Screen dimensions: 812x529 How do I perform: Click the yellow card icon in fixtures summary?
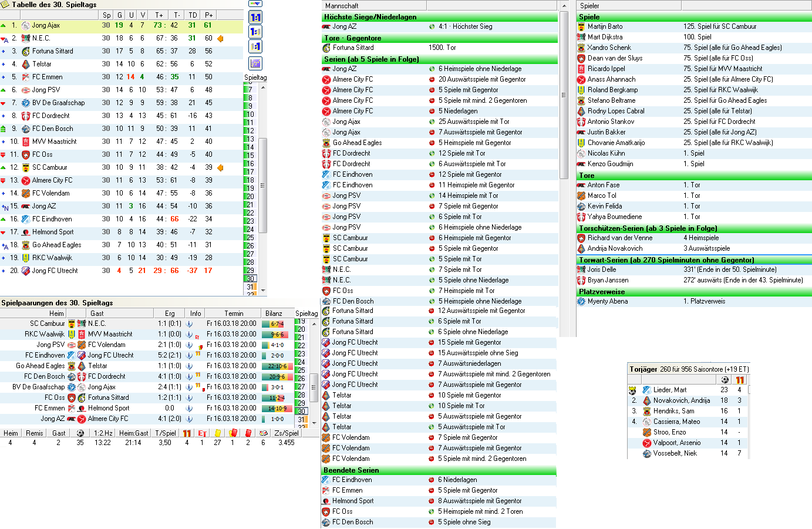coord(217,433)
